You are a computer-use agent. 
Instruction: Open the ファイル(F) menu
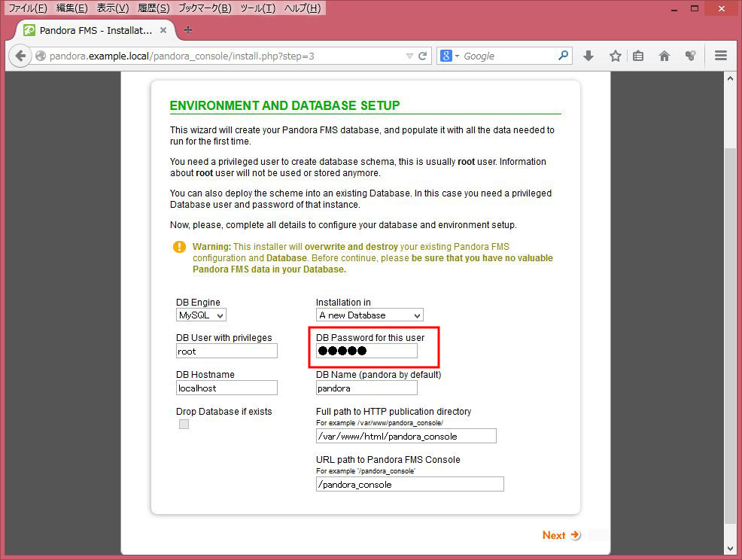point(28,8)
